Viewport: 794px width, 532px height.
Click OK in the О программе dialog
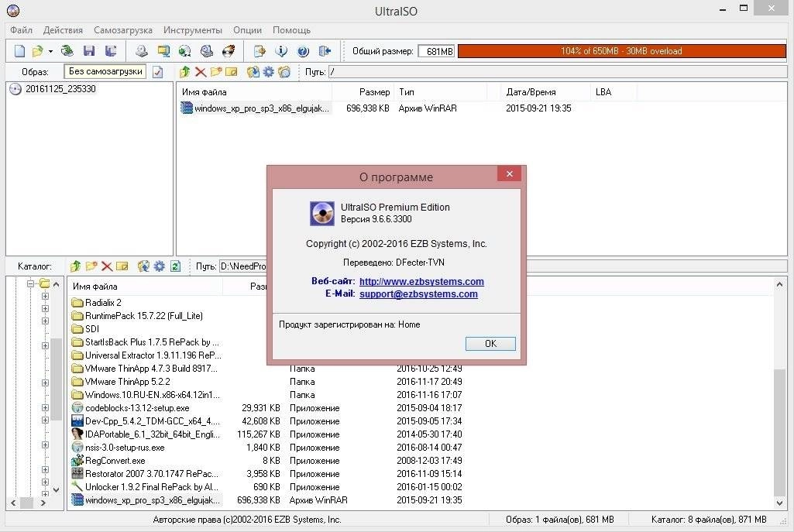tap(490, 344)
